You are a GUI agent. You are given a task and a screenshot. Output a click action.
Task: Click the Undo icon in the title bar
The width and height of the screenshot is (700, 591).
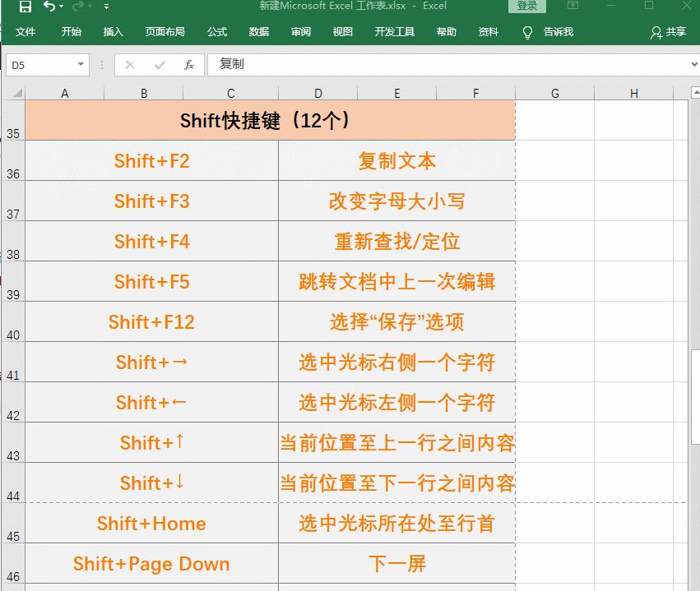point(47,7)
